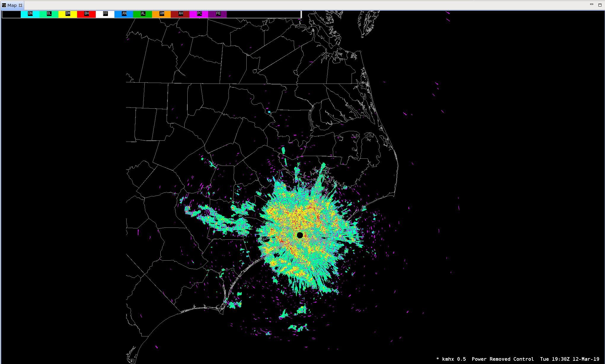
Task: Close the Map tab
Action: pos(20,5)
